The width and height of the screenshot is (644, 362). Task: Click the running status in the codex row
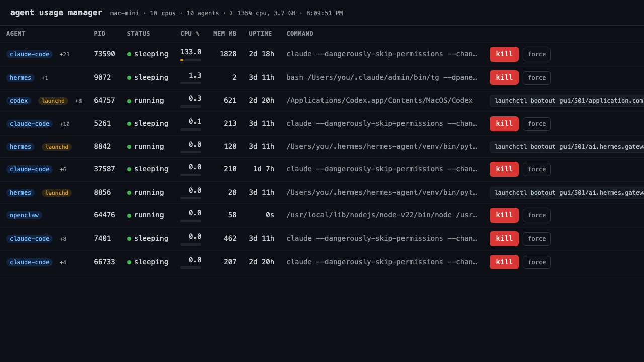click(145, 100)
